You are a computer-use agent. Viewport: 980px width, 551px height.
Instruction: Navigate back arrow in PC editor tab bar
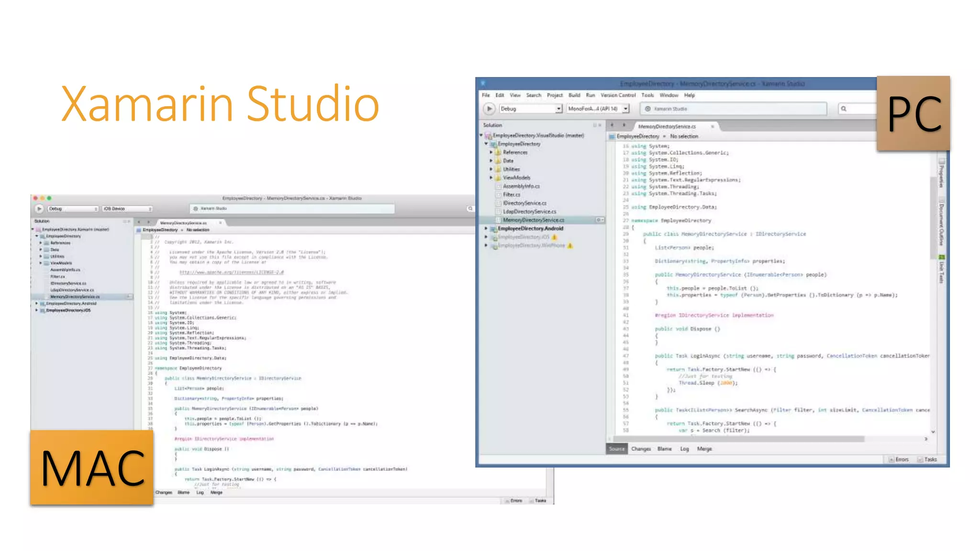(612, 125)
